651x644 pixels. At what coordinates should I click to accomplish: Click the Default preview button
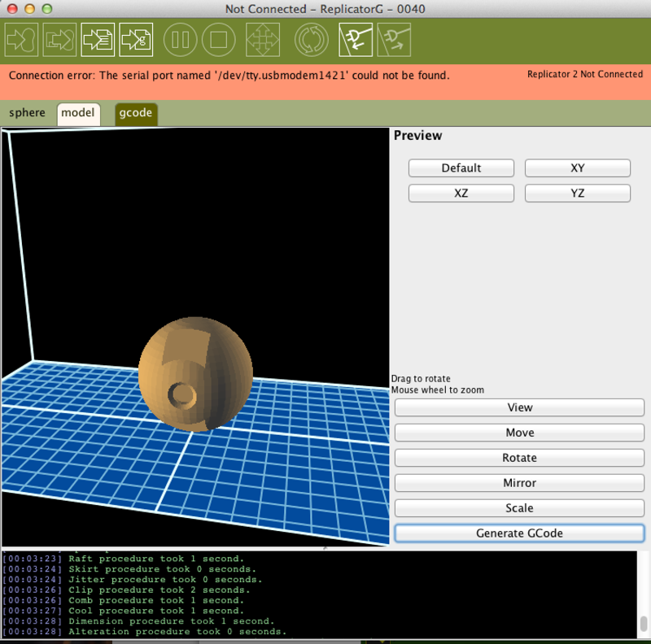pyautogui.click(x=461, y=168)
